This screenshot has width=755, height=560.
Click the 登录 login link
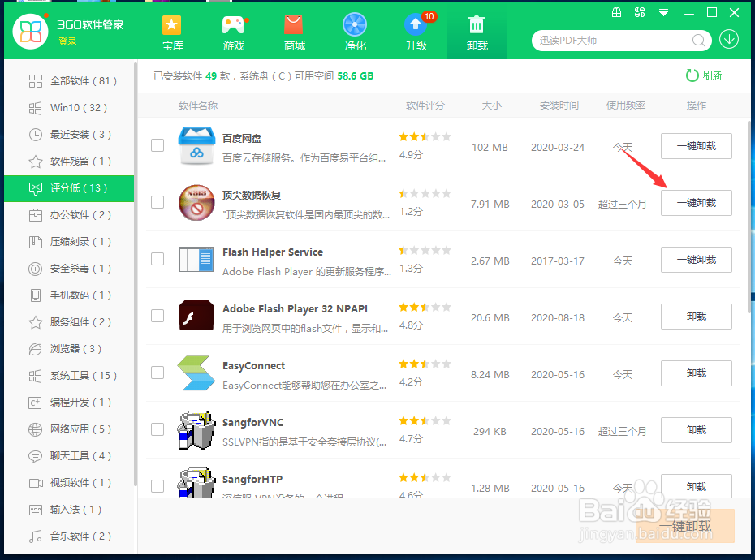tap(67, 41)
